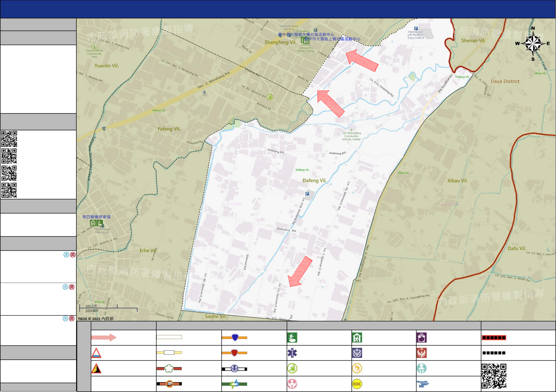Click the 'Xibau Vil.' map label
The image size is (556, 392).
coord(458,181)
